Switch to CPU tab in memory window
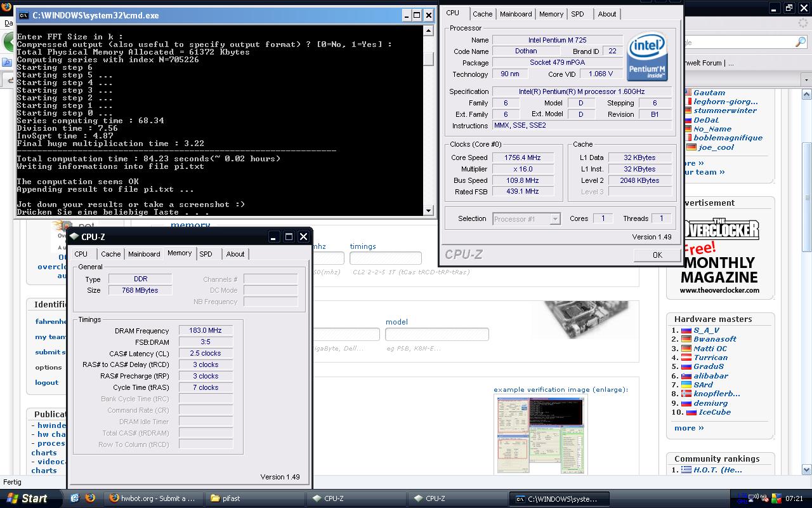 [81, 254]
